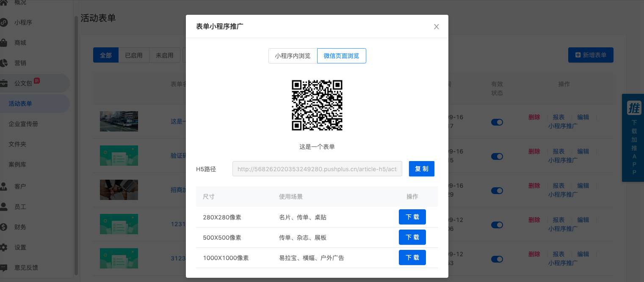
Task: Select the 未启用 filter tab
Action: [x=165, y=55]
